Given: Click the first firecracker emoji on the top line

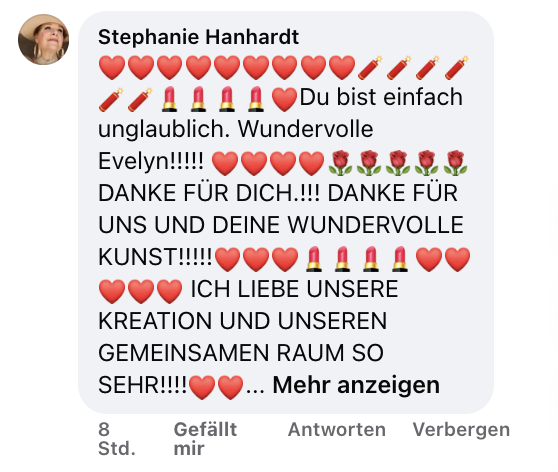Looking at the screenshot, I should tap(370, 68).
